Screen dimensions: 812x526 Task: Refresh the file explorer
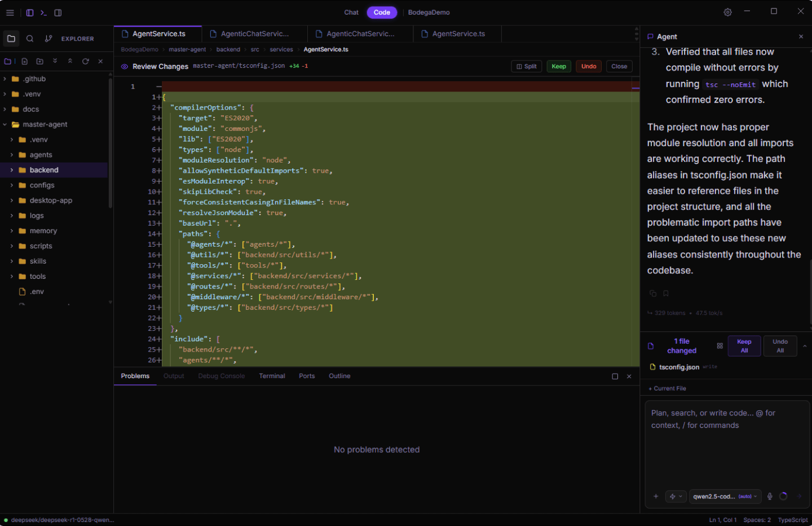(x=85, y=61)
